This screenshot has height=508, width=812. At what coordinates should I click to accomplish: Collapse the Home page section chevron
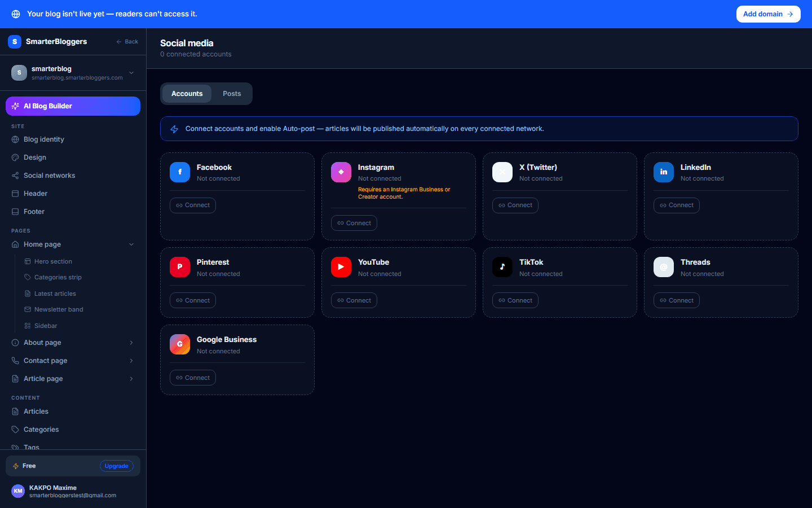click(x=131, y=244)
